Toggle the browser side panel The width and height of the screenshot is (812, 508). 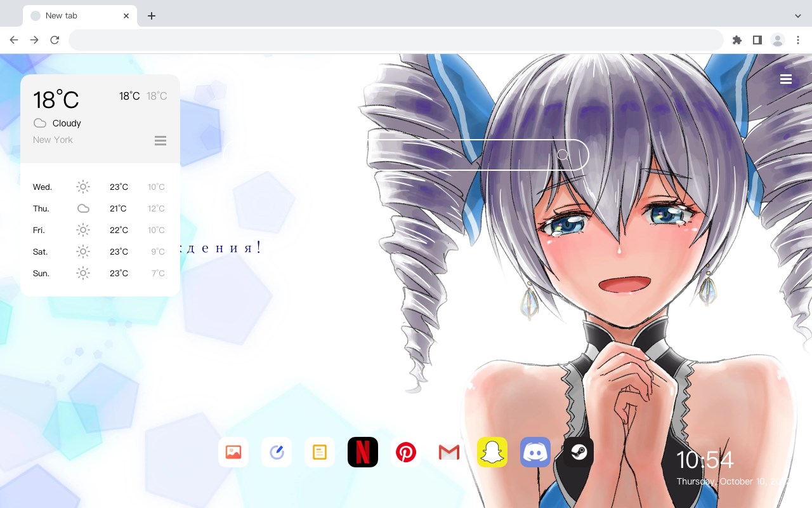tap(757, 40)
